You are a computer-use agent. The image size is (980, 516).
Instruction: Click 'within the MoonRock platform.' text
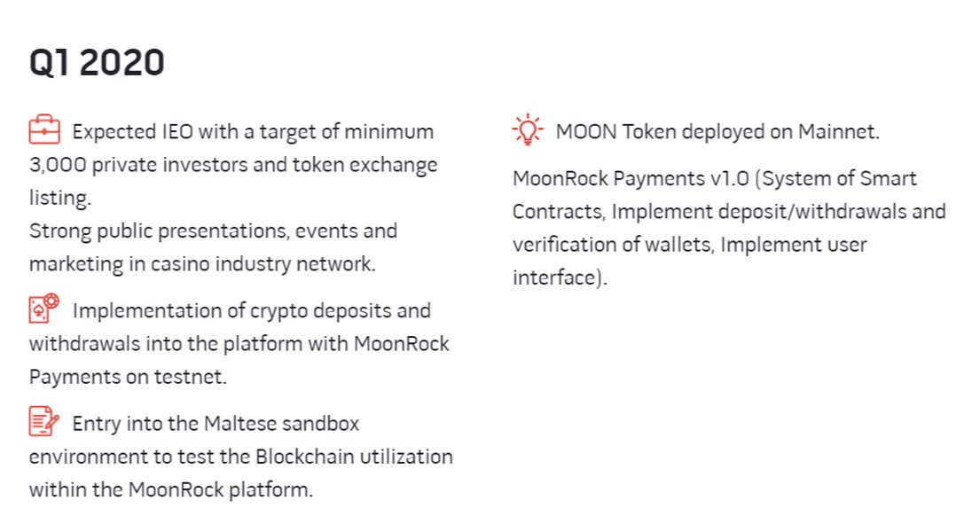170,489
